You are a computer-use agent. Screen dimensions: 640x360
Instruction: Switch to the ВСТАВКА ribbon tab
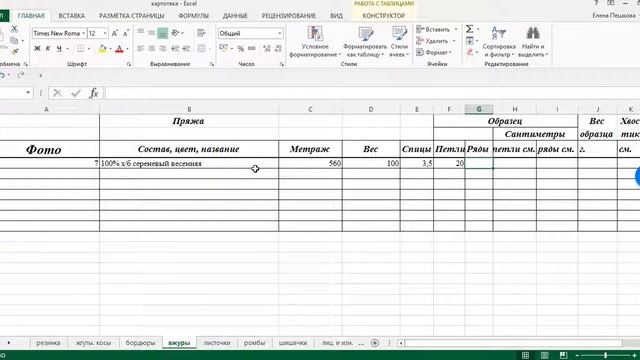click(71, 16)
